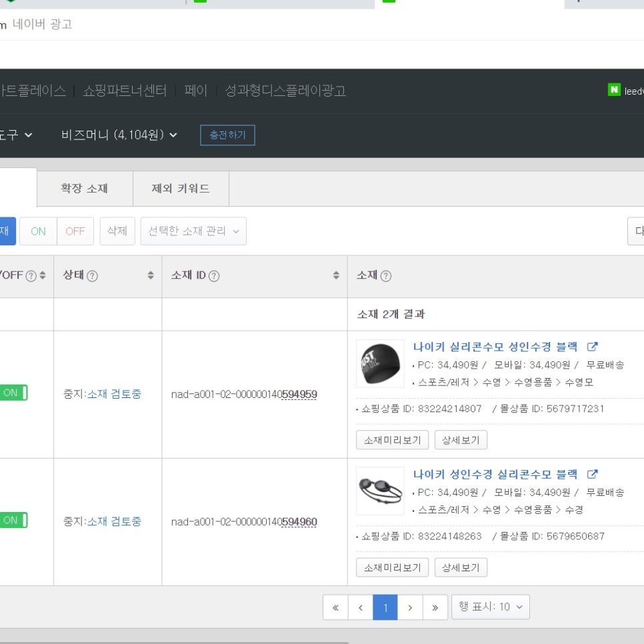
Task: Open 선택한 소재 관리 dropdown
Action: pos(193,231)
